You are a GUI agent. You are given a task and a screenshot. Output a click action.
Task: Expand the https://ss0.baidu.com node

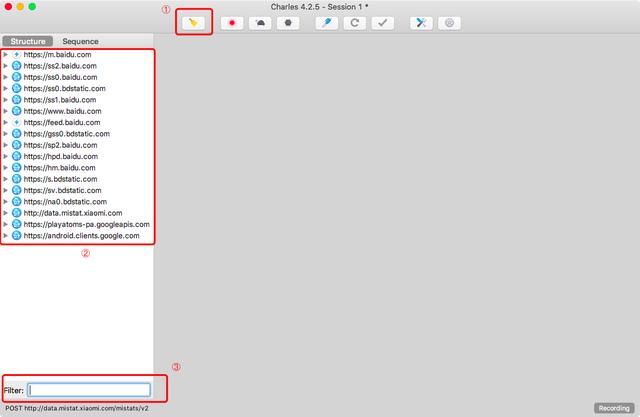click(5, 77)
